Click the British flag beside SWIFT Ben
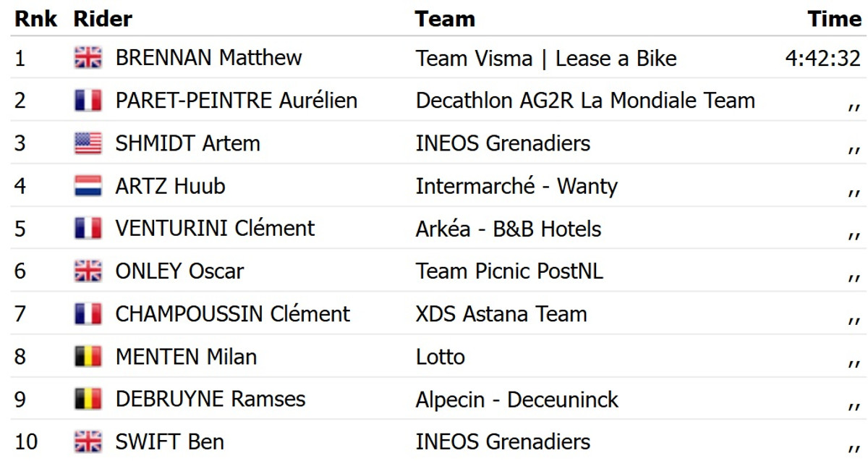The image size is (868, 461). pos(88,441)
